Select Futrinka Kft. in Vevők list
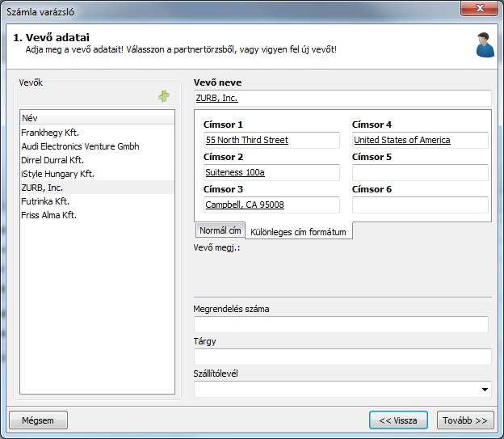Screen dimensions: 504x439 [x=45, y=201]
